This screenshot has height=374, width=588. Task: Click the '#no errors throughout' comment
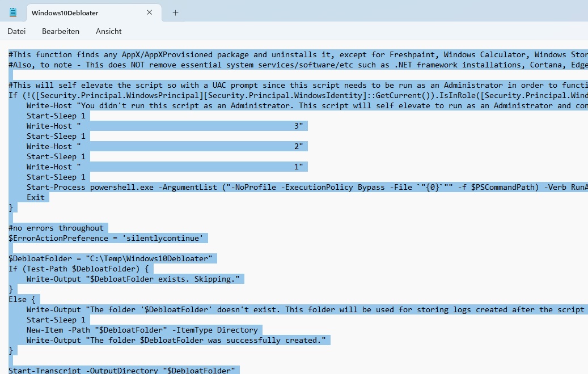coord(56,228)
